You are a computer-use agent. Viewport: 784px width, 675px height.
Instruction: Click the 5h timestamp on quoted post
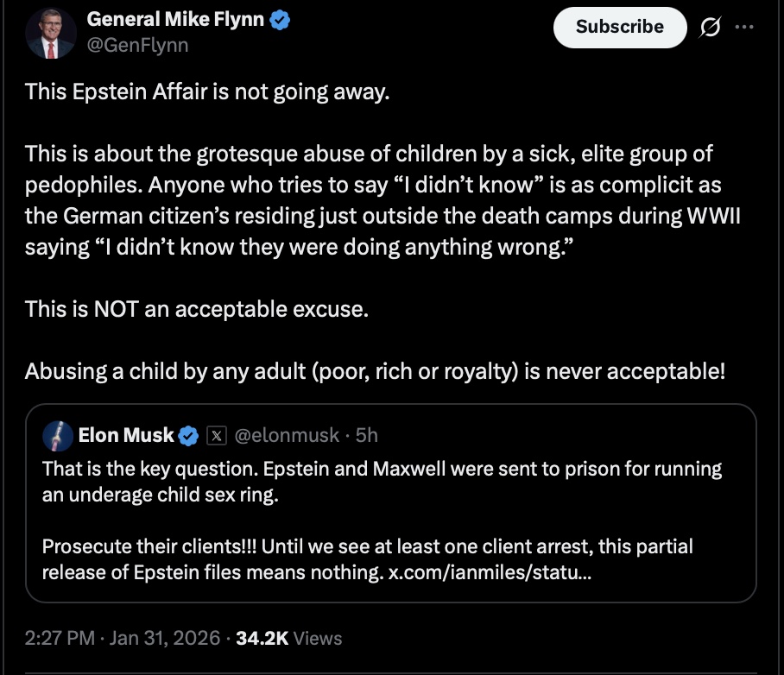coord(366,436)
